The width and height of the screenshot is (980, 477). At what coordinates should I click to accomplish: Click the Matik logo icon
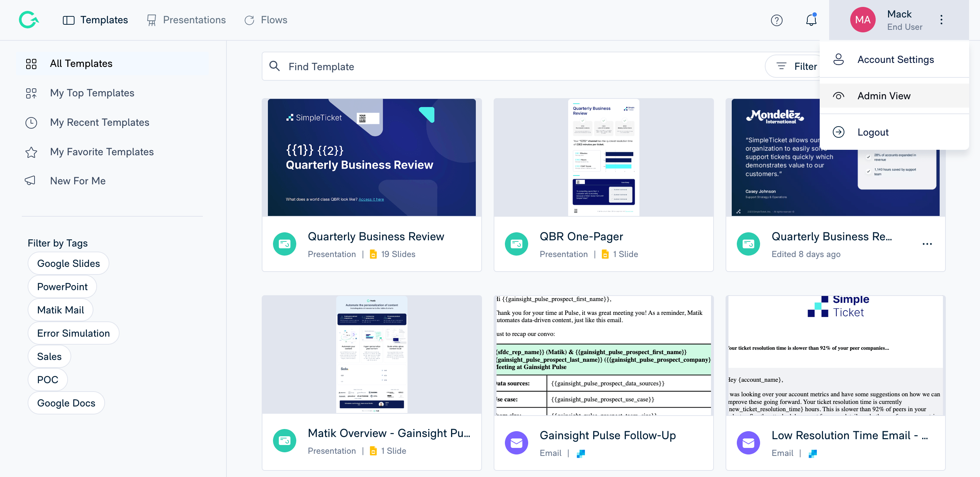[x=29, y=20]
